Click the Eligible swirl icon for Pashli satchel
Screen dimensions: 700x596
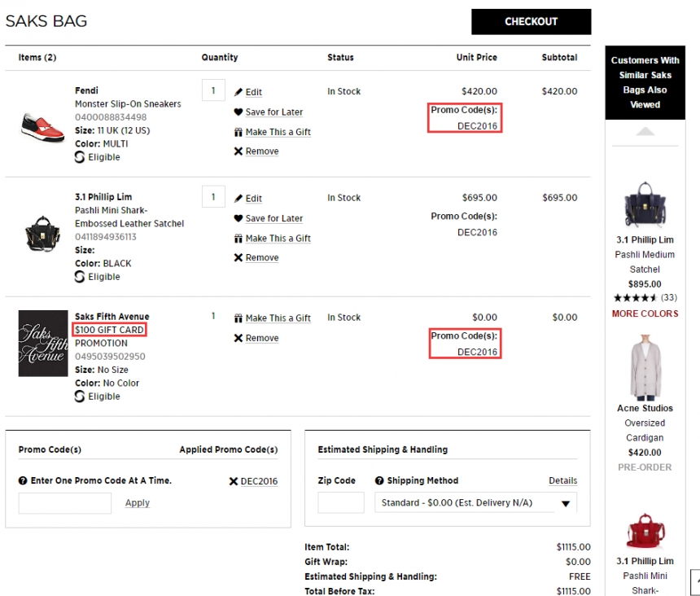click(x=80, y=277)
